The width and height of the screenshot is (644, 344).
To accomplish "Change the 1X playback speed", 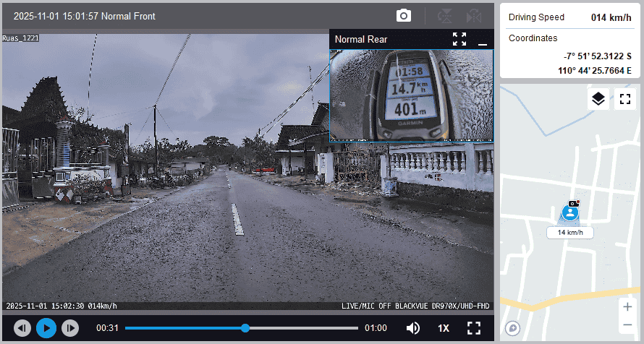I will coord(443,328).
